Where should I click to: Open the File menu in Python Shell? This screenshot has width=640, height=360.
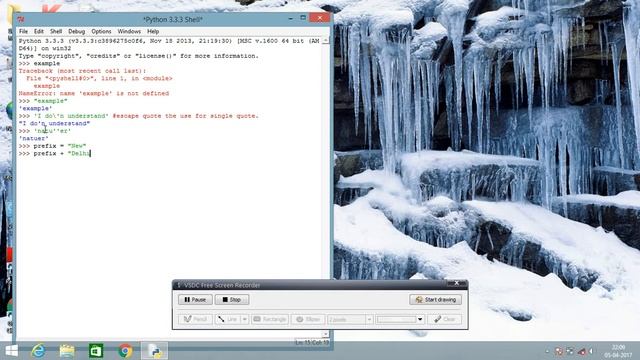(23, 31)
